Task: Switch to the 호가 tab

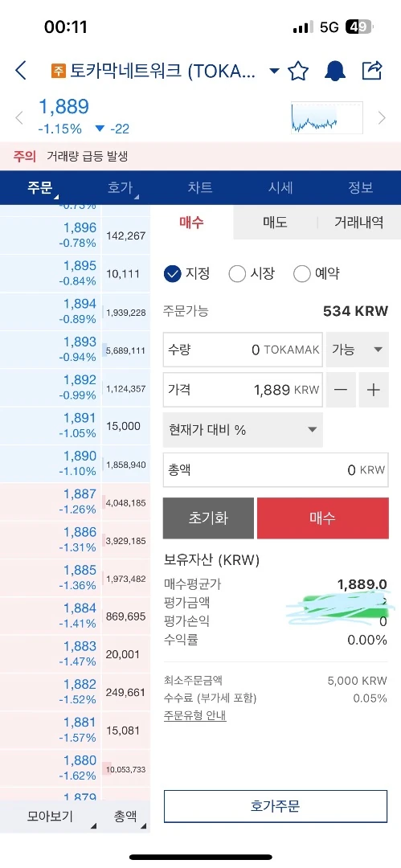Action: coord(121,187)
